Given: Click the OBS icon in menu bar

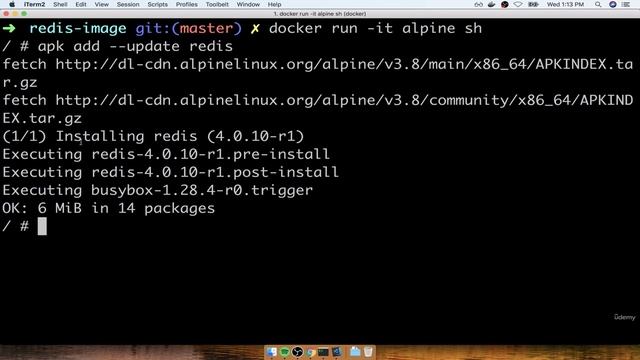Looking at the screenshot, I should [504, 4].
